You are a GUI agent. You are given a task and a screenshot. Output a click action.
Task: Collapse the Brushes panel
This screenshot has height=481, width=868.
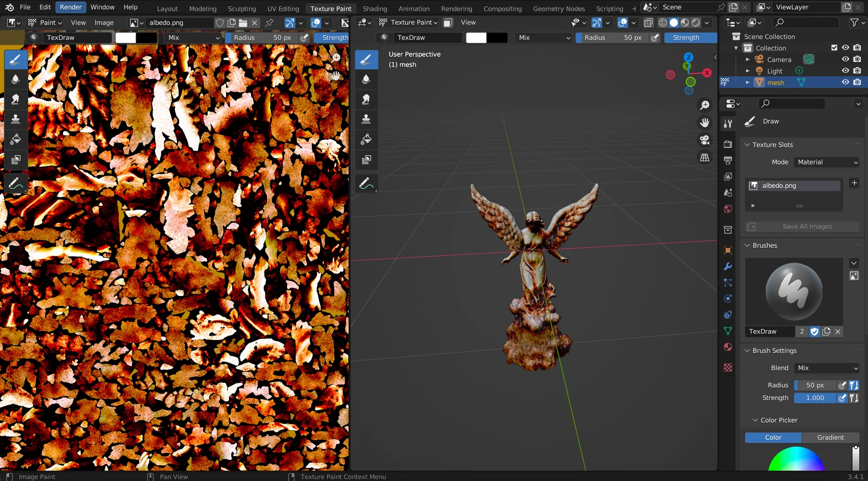(x=747, y=246)
